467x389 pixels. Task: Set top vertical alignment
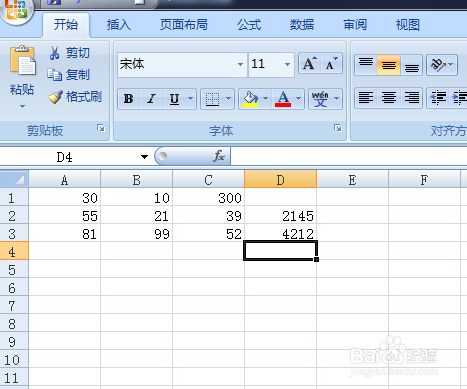coord(366,64)
